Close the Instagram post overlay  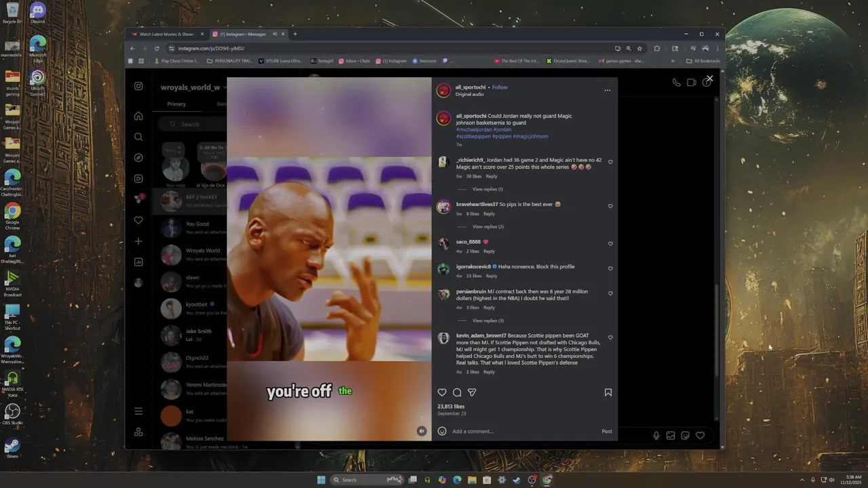[x=709, y=79]
